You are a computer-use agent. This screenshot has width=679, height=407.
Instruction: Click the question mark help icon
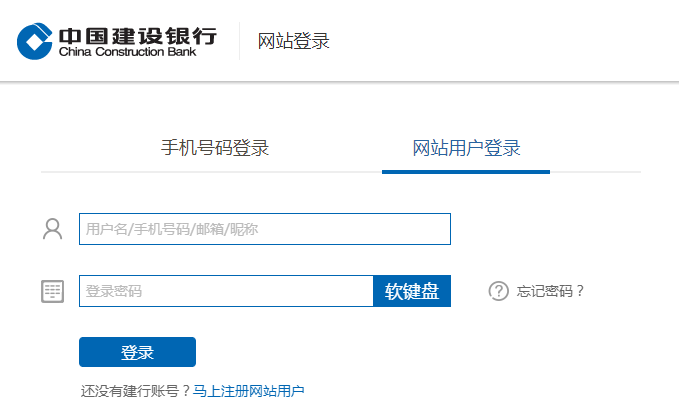[498, 291]
